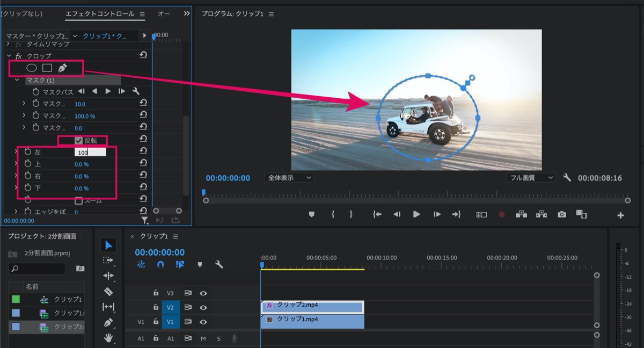Open program monitor settings wrench
Image resolution: width=644 pixels, height=348 pixels.
pyautogui.click(x=567, y=178)
